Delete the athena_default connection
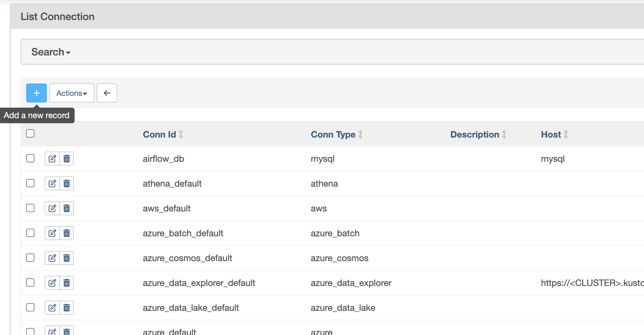This screenshot has height=335, width=644. 67,183
